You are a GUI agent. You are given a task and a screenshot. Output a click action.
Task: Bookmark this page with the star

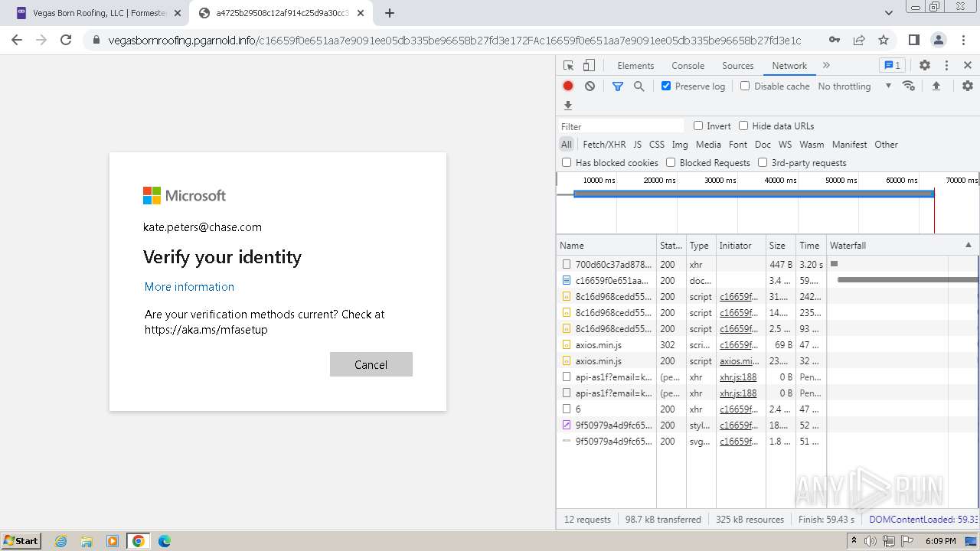click(884, 40)
